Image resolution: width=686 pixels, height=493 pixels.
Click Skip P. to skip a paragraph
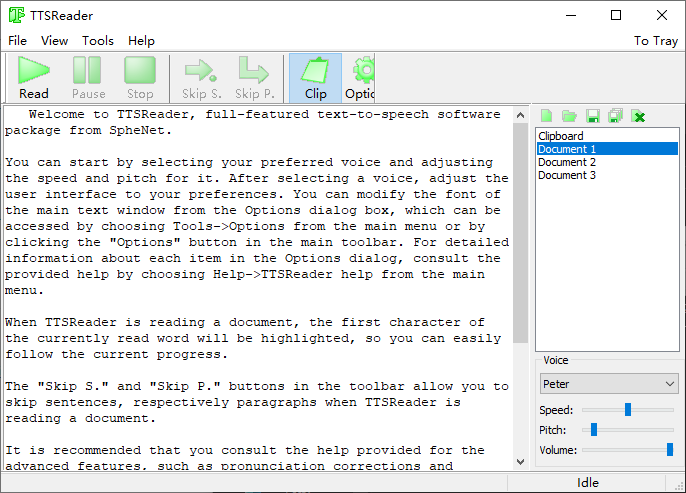pyautogui.click(x=254, y=78)
